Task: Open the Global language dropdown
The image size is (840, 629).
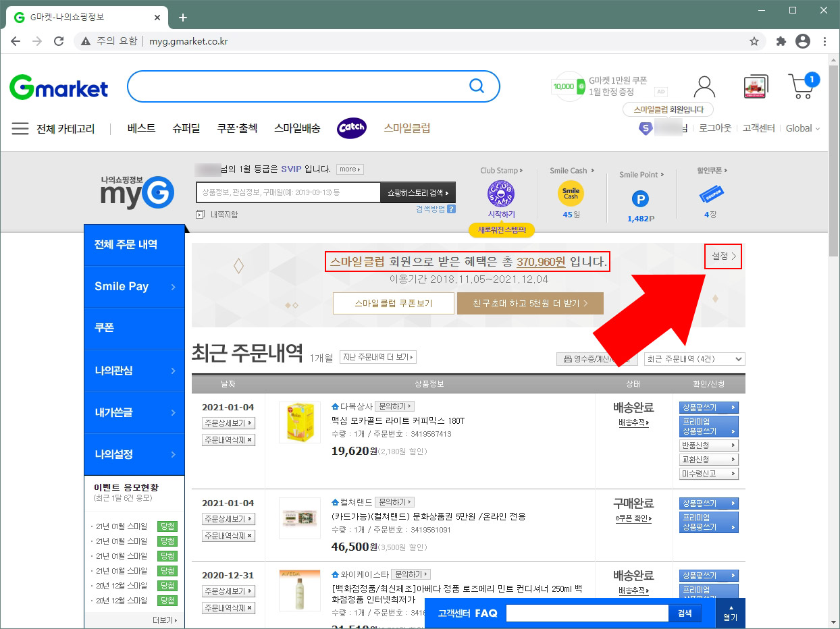Action: [803, 128]
